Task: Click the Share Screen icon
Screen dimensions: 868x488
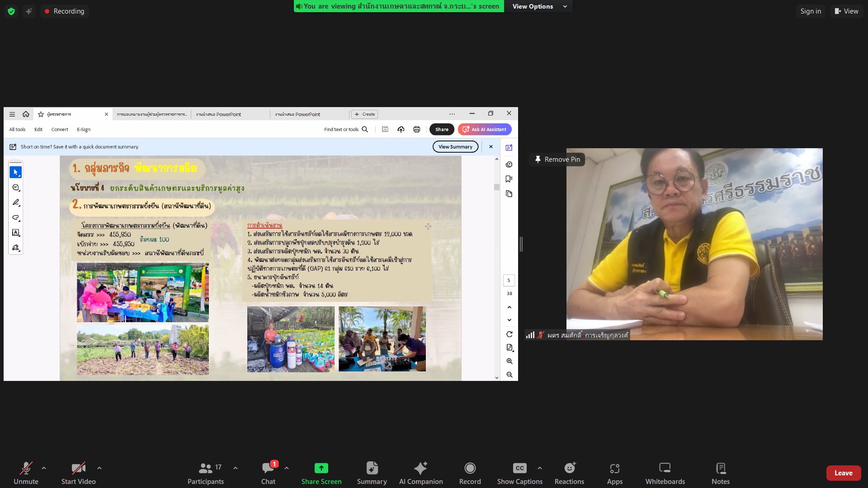Action: point(321,468)
